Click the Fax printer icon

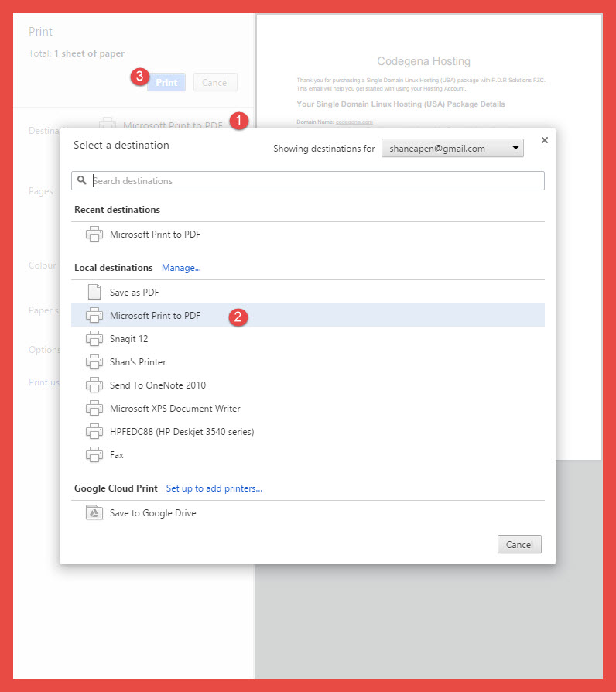[x=94, y=454]
